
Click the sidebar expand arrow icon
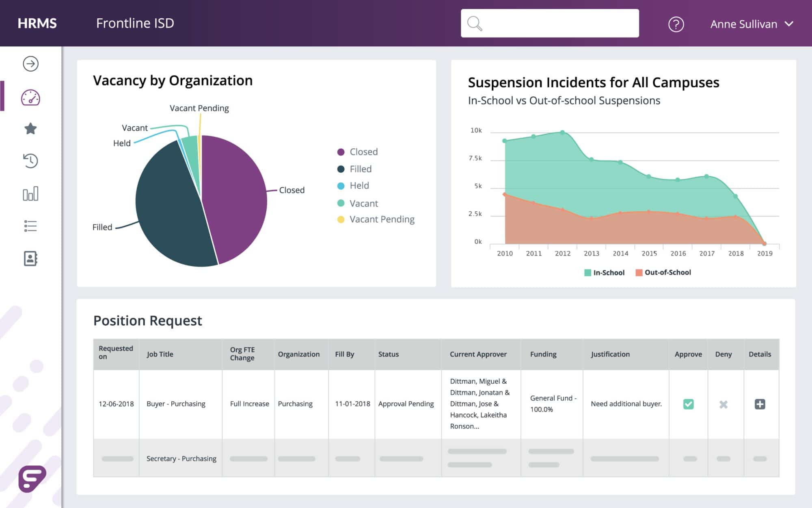pyautogui.click(x=30, y=64)
